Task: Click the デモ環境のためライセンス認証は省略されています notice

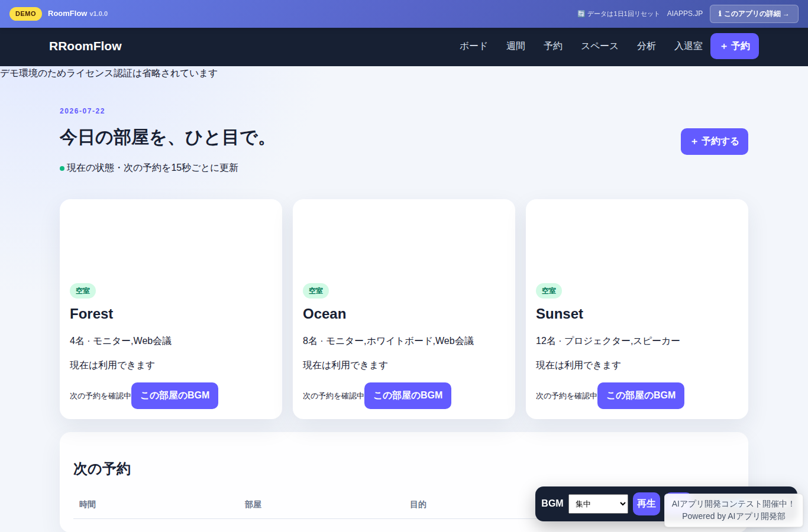Action: click(x=109, y=73)
